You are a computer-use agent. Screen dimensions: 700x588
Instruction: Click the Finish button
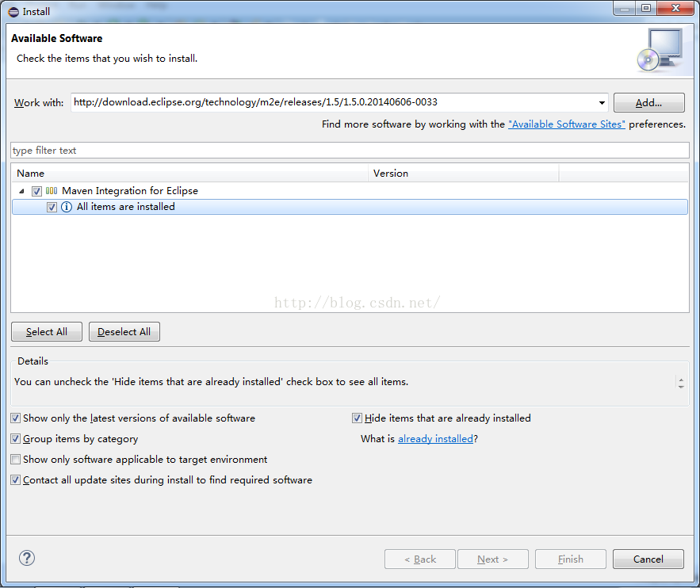tap(571, 559)
